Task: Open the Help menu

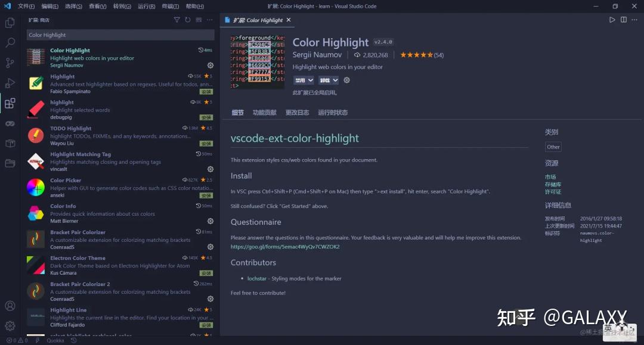Action: point(194,6)
